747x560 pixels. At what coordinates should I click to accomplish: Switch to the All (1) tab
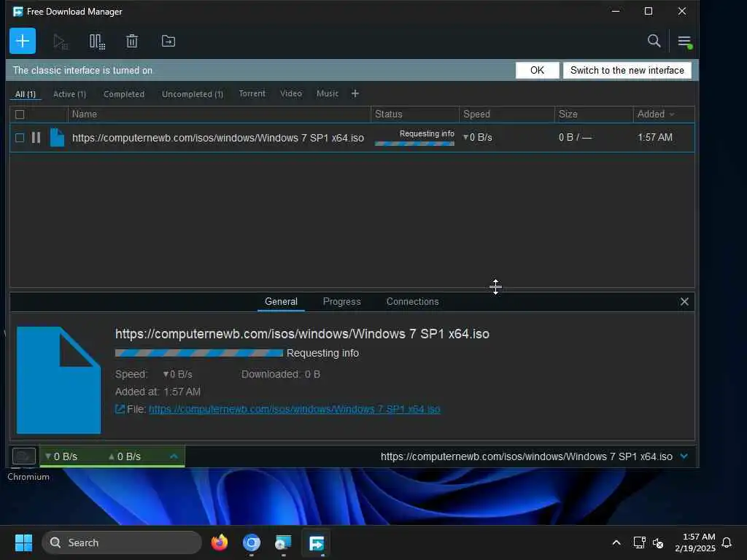26,94
